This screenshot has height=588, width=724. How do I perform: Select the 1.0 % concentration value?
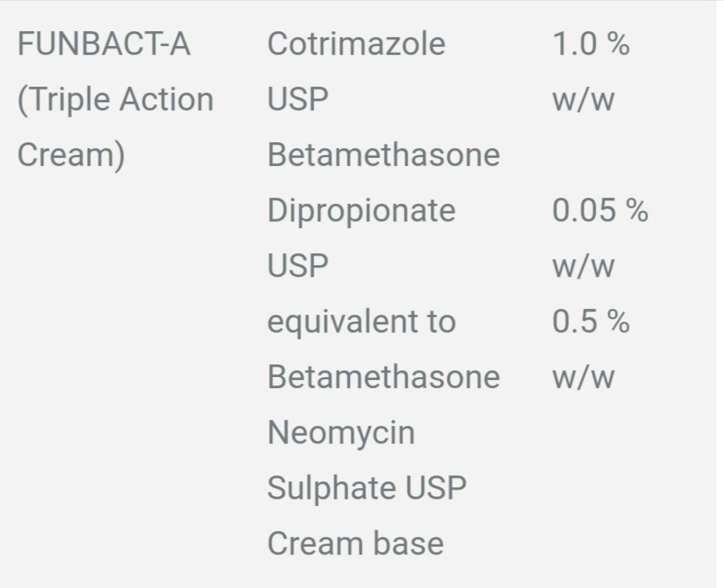(591, 44)
